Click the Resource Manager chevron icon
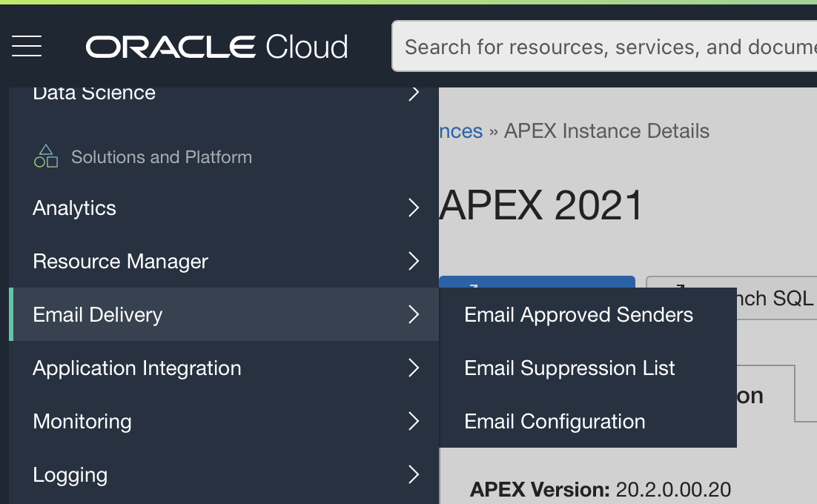The height and width of the screenshot is (504, 817). [x=414, y=262]
